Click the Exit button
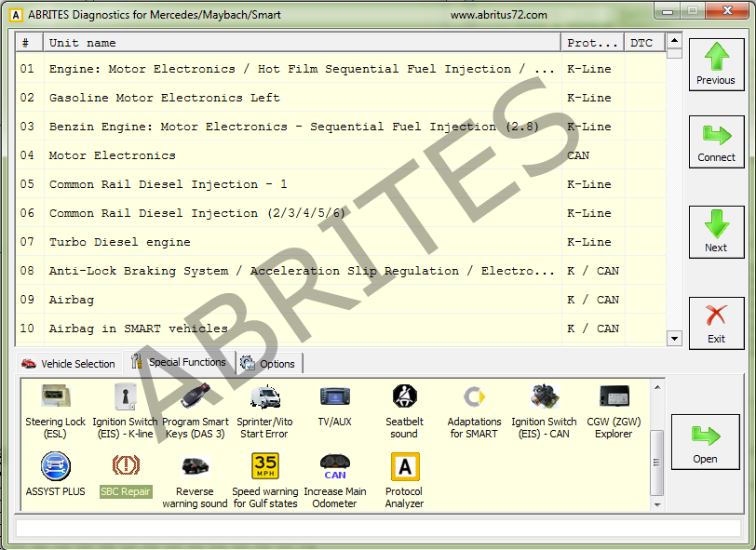Viewport: 756px width, 550px height. click(716, 323)
